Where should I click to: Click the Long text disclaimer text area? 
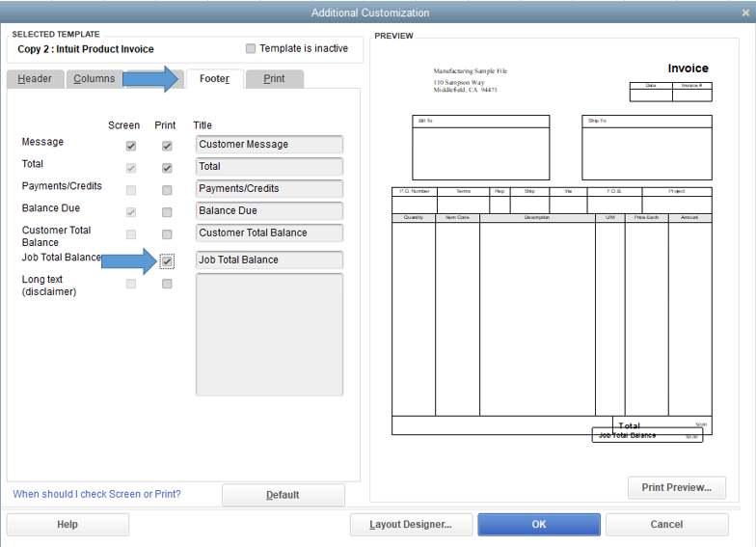click(269, 335)
